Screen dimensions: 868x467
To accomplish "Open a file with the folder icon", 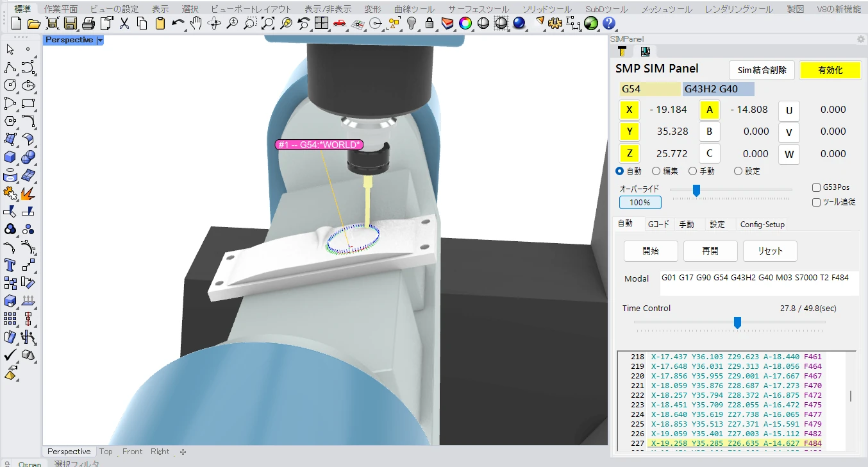I will point(34,24).
